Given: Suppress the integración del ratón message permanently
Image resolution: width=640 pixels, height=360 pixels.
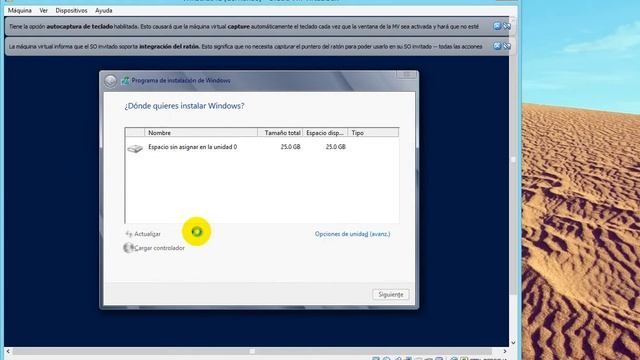Looking at the screenshot, I should 507,46.
